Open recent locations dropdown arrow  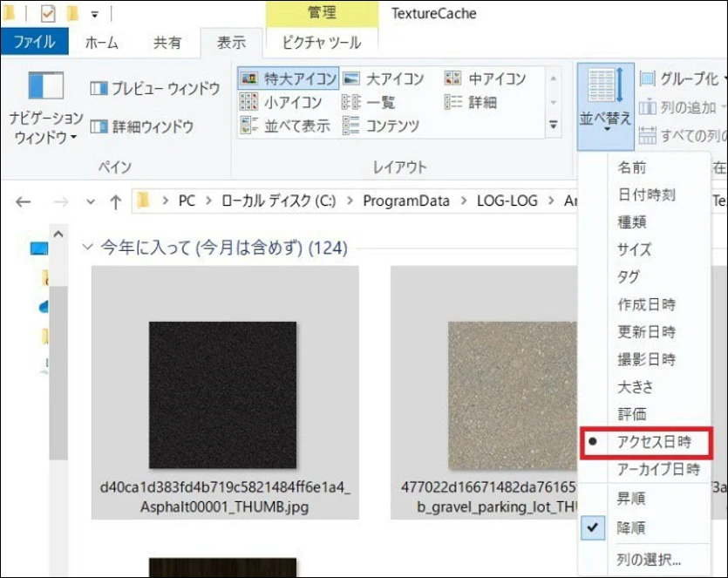91,201
